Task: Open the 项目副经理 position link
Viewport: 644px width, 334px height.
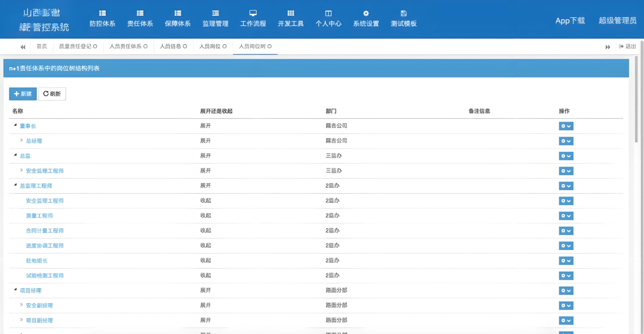Action: pyautogui.click(x=39, y=320)
